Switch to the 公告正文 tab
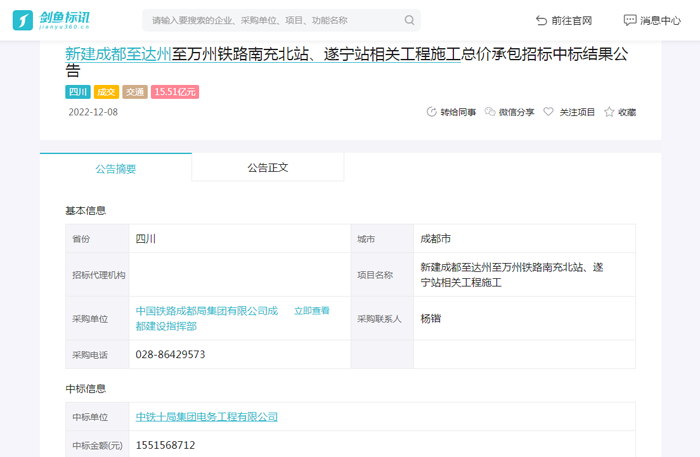Screen dimensions: 700x457 pyautogui.click(x=268, y=168)
